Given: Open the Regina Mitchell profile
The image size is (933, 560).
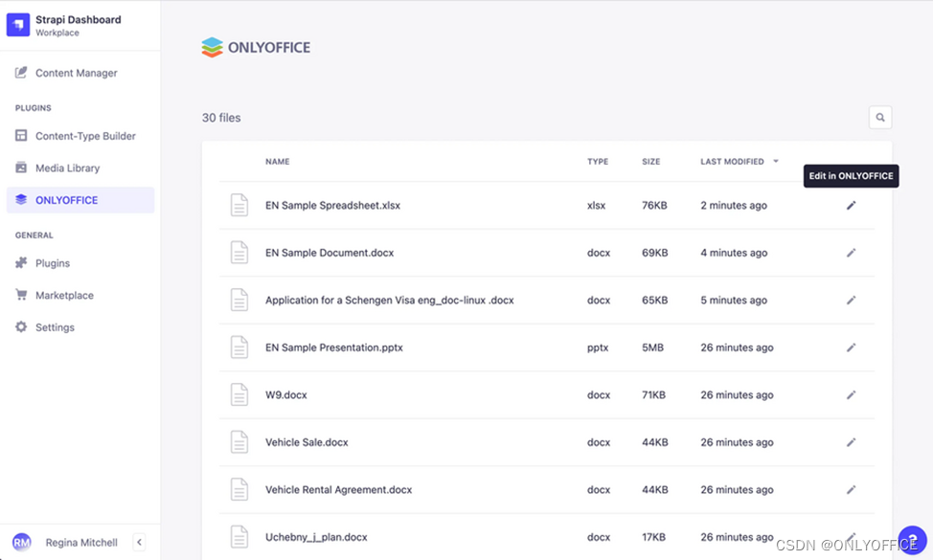Looking at the screenshot, I should [x=81, y=542].
